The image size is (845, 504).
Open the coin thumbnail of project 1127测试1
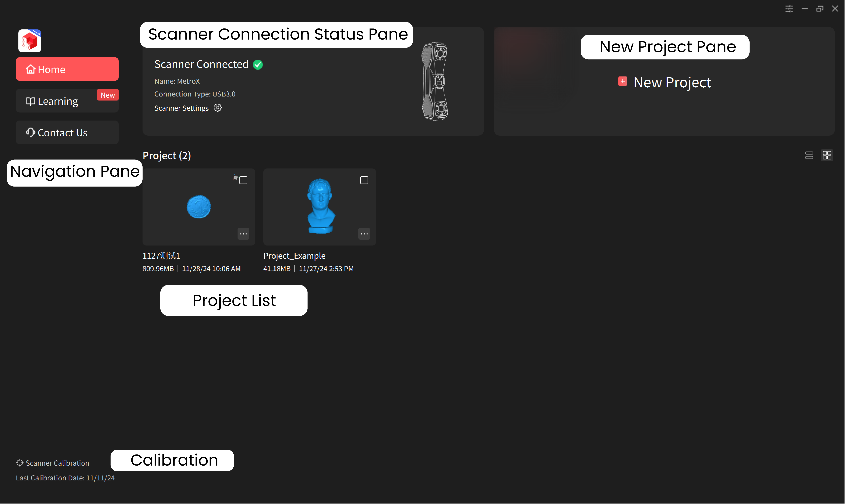199,206
